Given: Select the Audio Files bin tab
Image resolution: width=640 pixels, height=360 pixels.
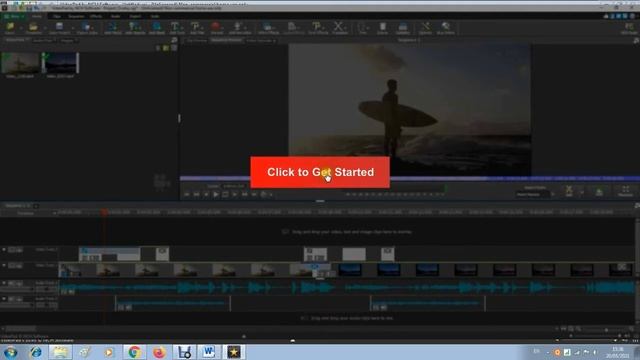Looking at the screenshot, I should click(43, 40).
